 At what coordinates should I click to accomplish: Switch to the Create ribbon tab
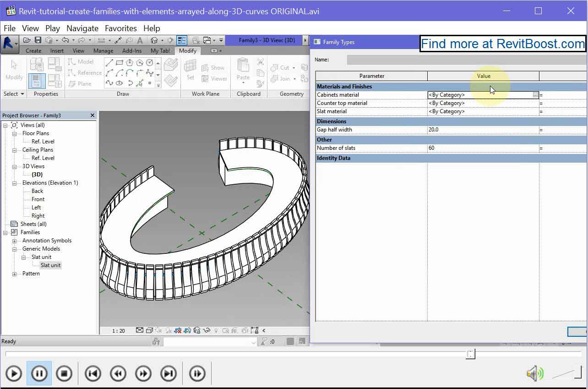tap(33, 51)
